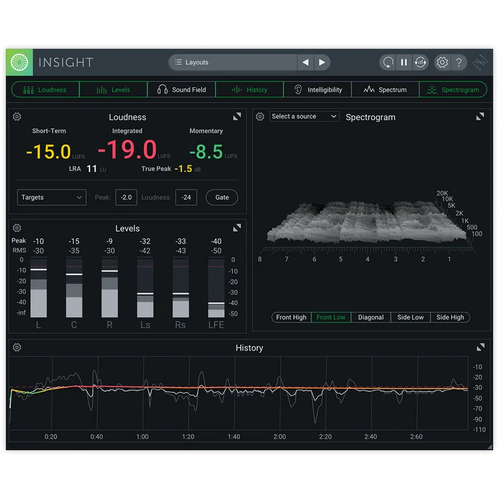
Task: Toggle the Loudness module tab
Action: pyautogui.click(x=45, y=90)
